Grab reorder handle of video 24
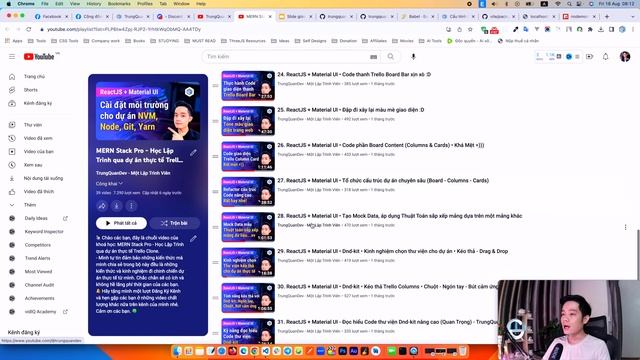Image resolution: width=640 pixels, height=360 pixels. pyautogui.click(x=215, y=86)
